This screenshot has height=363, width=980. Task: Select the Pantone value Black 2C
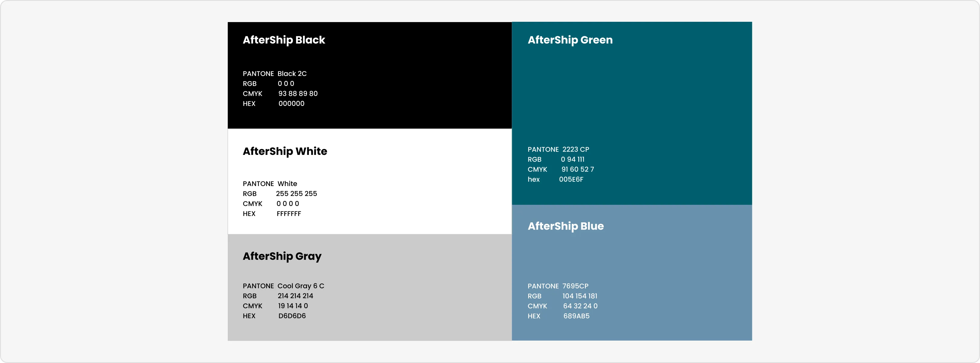pyautogui.click(x=292, y=74)
